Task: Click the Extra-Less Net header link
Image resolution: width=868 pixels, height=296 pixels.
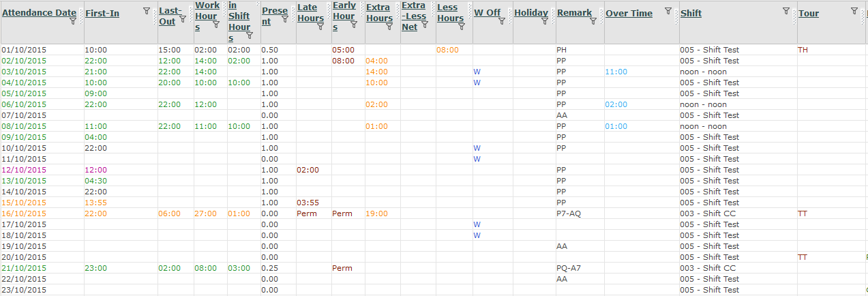Action: tap(413, 16)
